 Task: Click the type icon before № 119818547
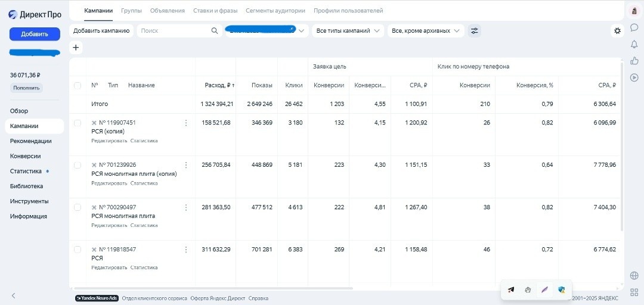point(94,250)
